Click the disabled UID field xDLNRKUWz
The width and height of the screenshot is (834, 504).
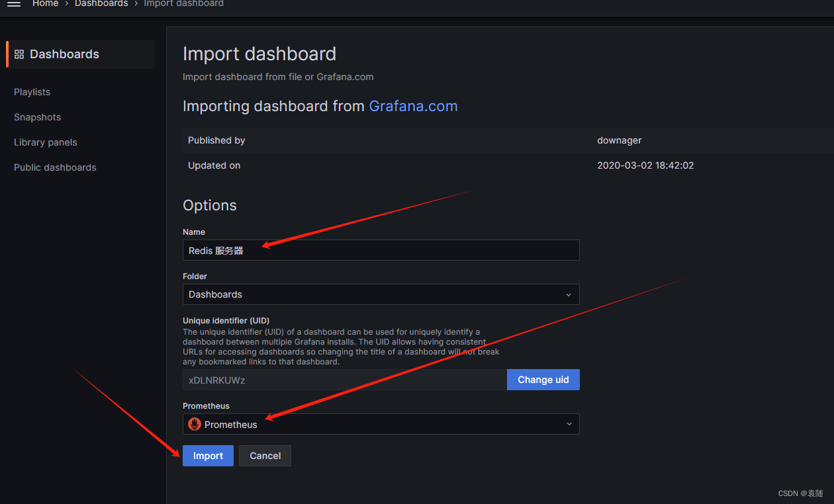tap(344, 380)
